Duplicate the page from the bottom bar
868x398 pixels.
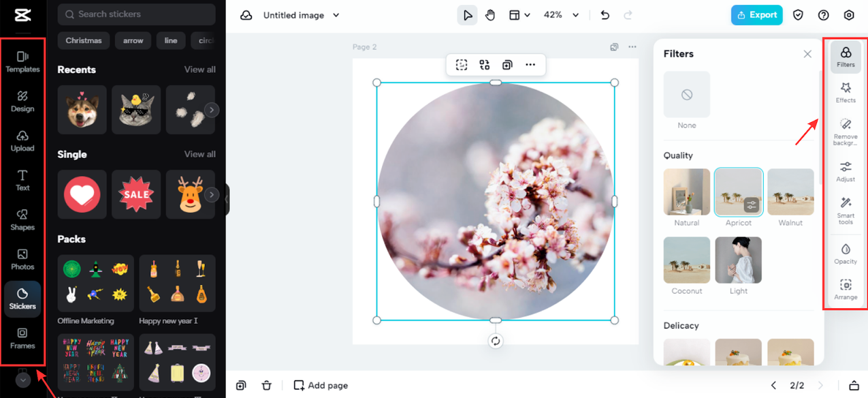(x=241, y=385)
